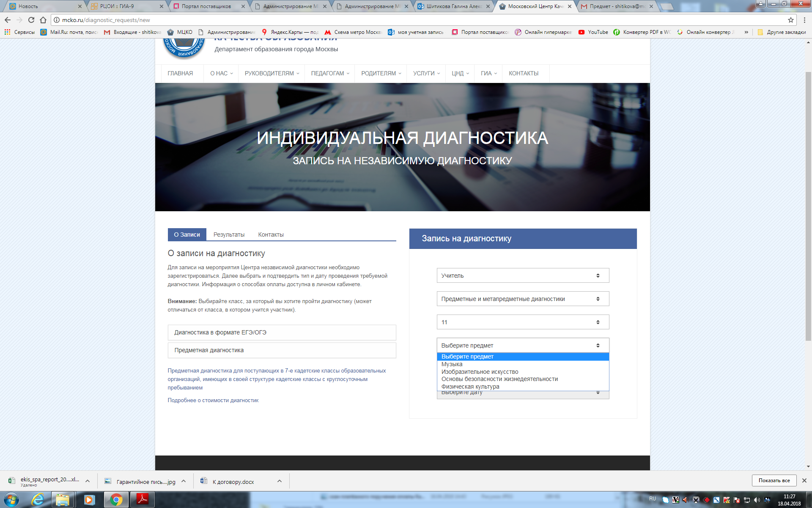Open Подробнее о стоимости диагностик link
Image resolution: width=812 pixels, height=508 pixels.
(213, 400)
